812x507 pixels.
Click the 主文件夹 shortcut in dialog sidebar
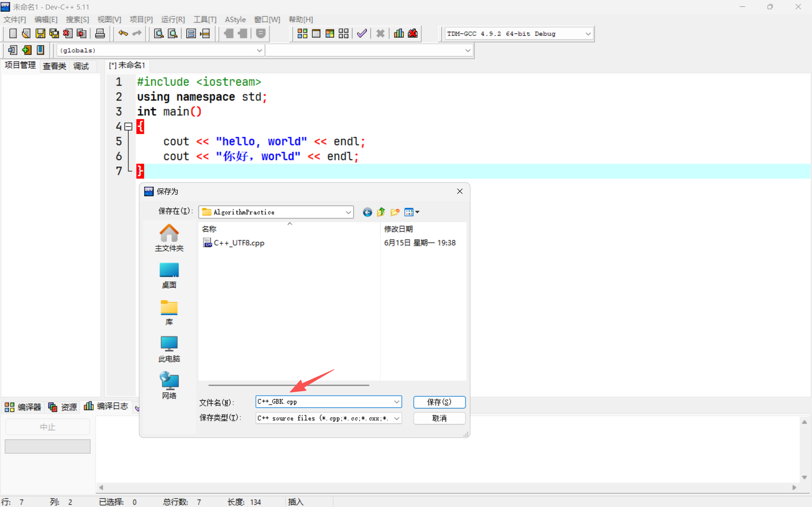coord(169,238)
